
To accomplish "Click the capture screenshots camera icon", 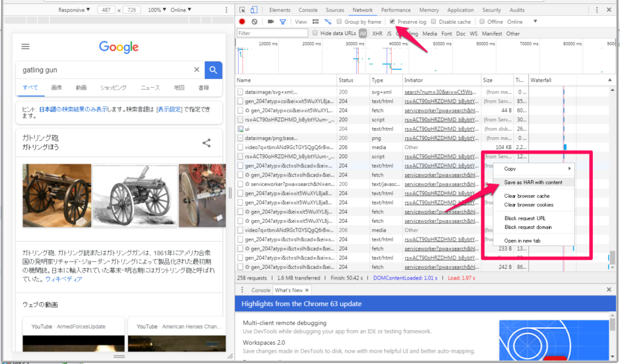I will [x=270, y=22].
